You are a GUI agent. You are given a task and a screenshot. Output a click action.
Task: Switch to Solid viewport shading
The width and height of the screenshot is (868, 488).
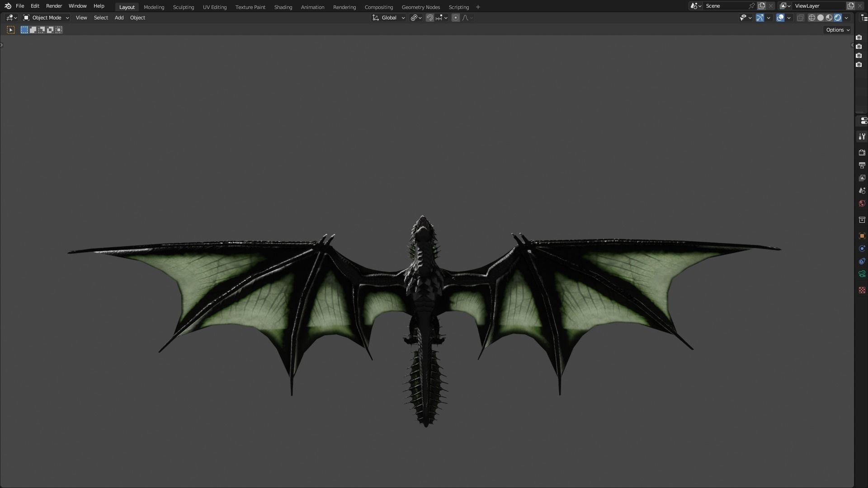click(821, 18)
